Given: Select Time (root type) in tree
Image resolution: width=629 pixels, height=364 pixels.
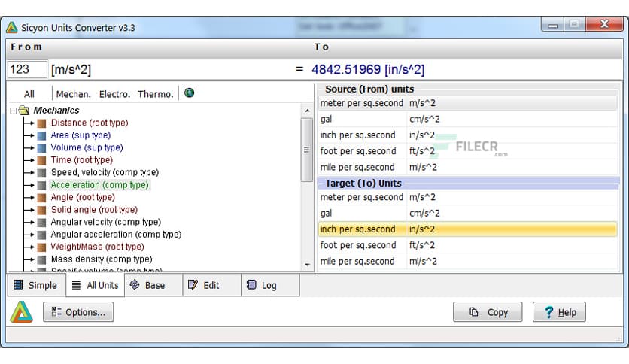Looking at the screenshot, I should click(82, 160).
